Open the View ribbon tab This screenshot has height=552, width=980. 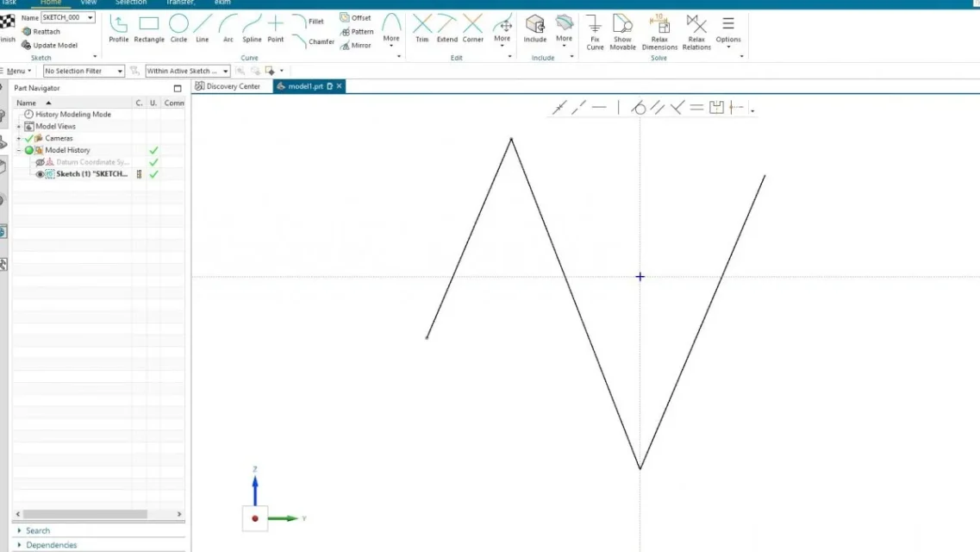[88, 3]
